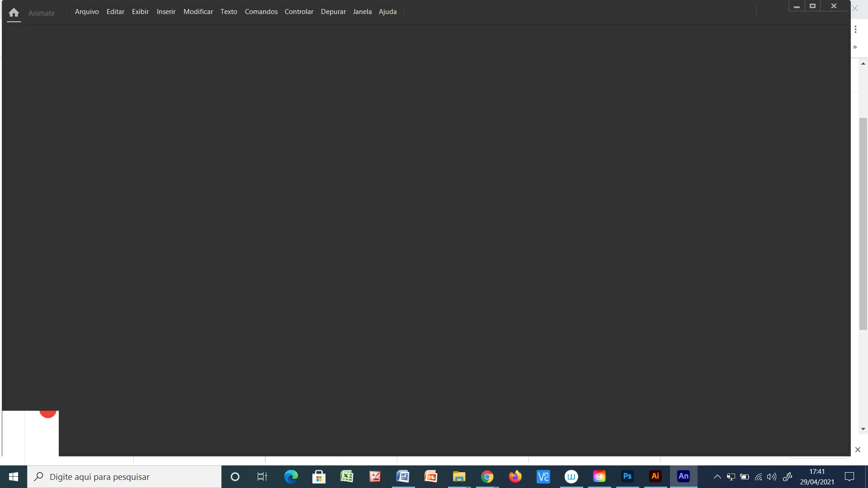
Task: Click the Animate home icon
Action: pos(14,13)
